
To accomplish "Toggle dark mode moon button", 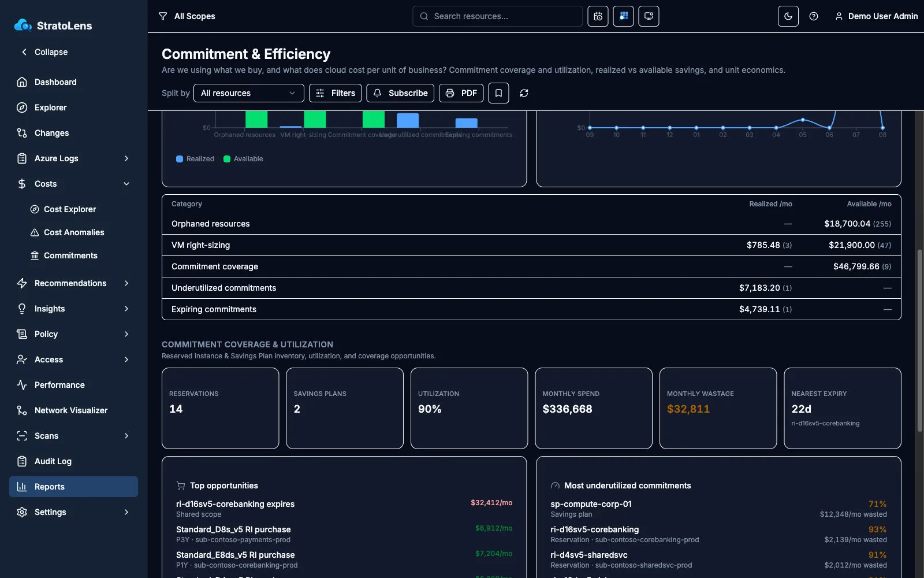I will [788, 16].
